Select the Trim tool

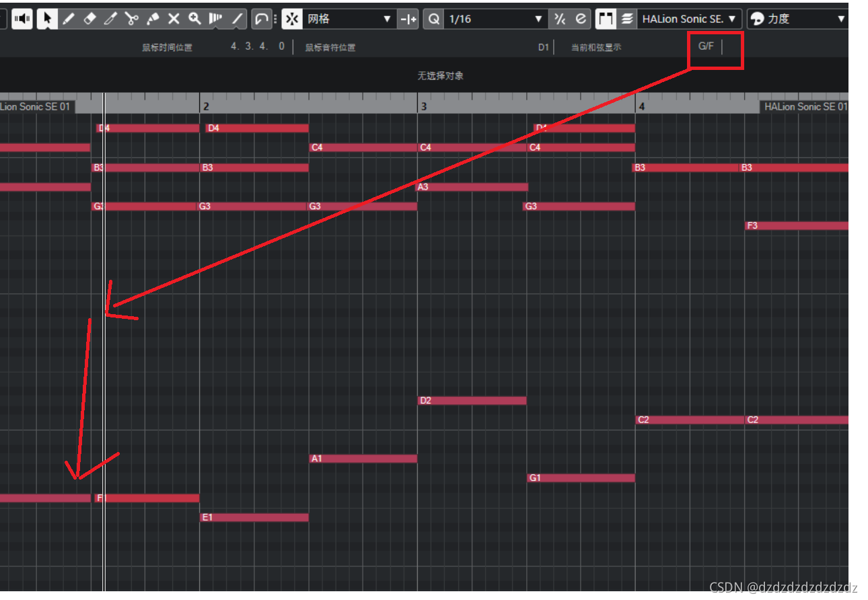pos(110,19)
